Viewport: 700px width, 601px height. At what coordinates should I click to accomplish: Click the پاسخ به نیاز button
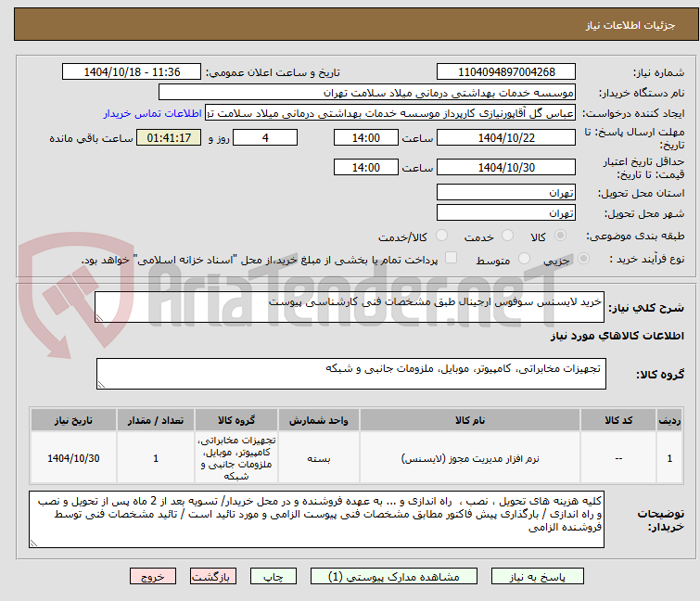tap(537, 576)
